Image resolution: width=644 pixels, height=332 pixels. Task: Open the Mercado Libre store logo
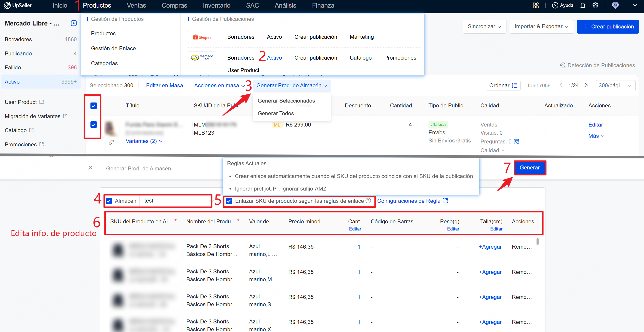pos(202,58)
